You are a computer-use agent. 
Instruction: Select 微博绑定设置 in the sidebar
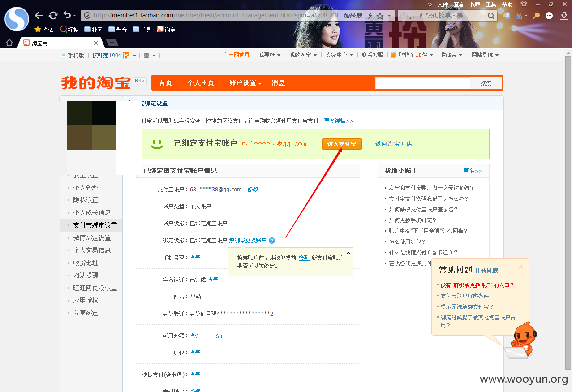pyautogui.click(x=92, y=238)
